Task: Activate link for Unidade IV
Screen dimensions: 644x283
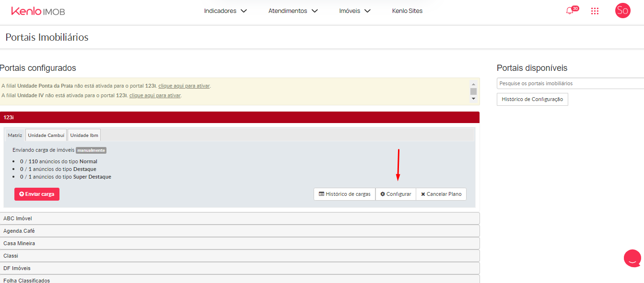Action: pyautogui.click(x=155, y=95)
